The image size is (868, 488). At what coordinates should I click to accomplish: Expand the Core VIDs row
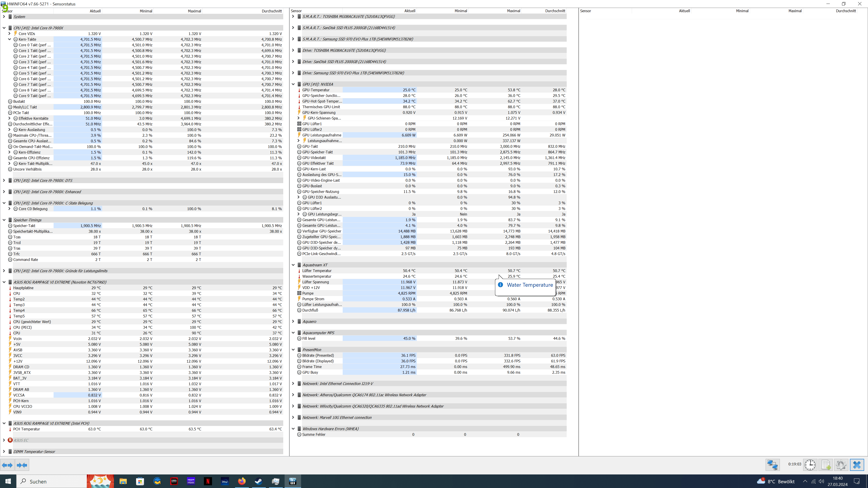click(x=9, y=34)
